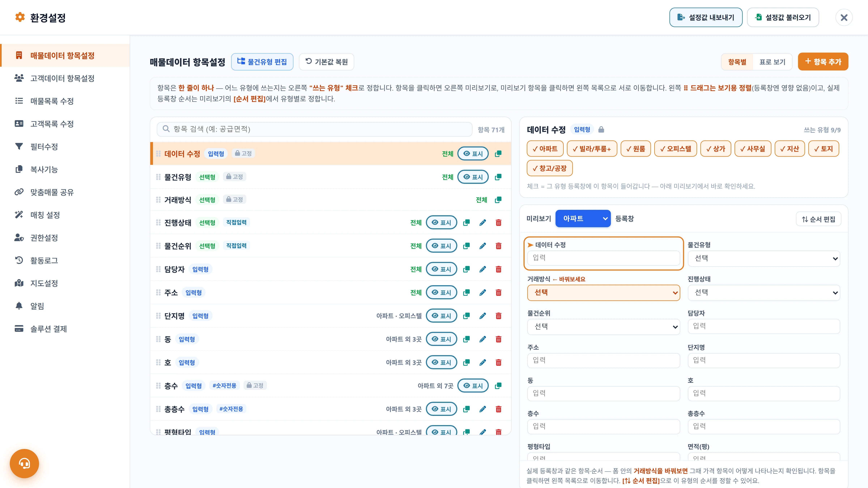The height and width of the screenshot is (488, 868).
Task: Click the 단지명 input field in preview
Action: pos(763,360)
